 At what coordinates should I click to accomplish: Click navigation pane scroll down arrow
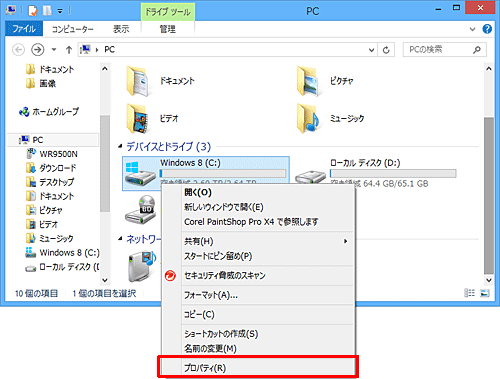coord(105,280)
